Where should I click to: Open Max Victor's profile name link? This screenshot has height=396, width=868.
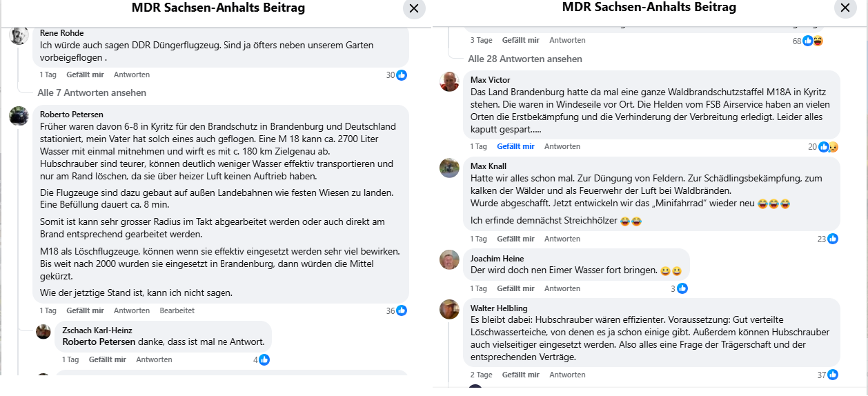(490, 80)
